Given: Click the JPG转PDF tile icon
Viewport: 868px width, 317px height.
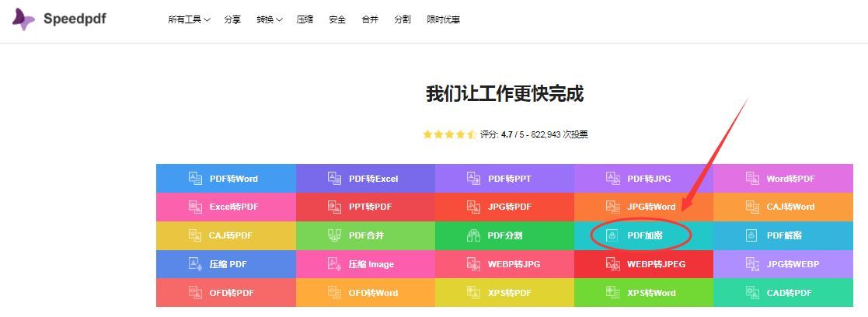Looking at the screenshot, I should pos(473,207).
